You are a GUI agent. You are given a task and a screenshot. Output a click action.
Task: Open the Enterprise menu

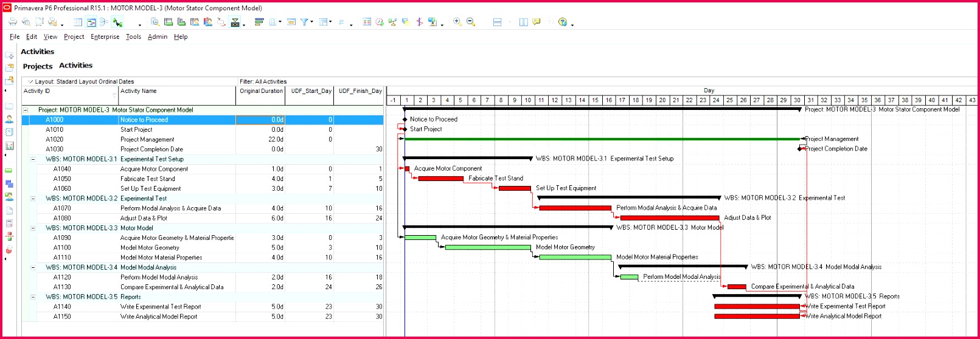coord(105,36)
